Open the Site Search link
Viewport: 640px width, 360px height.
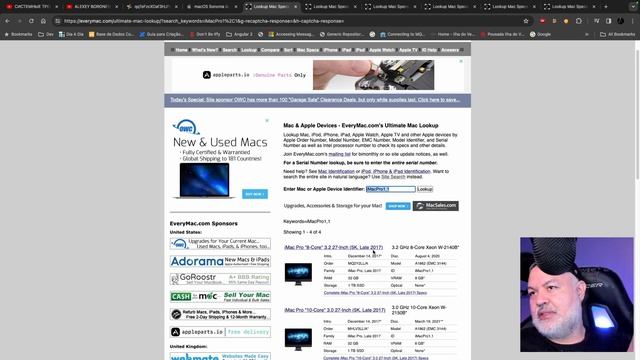pos(393,177)
